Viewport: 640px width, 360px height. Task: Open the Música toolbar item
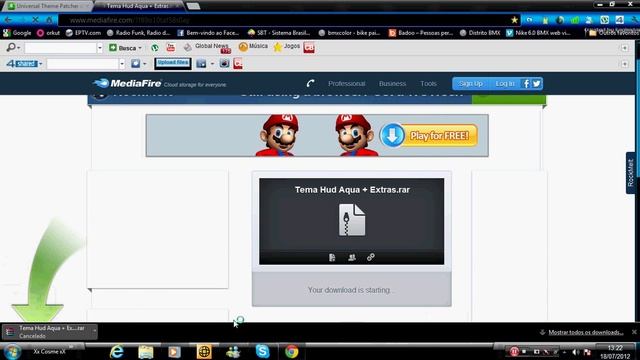click(x=253, y=47)
